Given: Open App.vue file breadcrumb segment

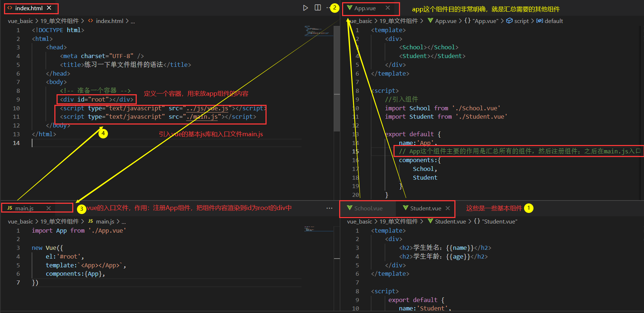Looking at the screenshot, I should point(446,21).
